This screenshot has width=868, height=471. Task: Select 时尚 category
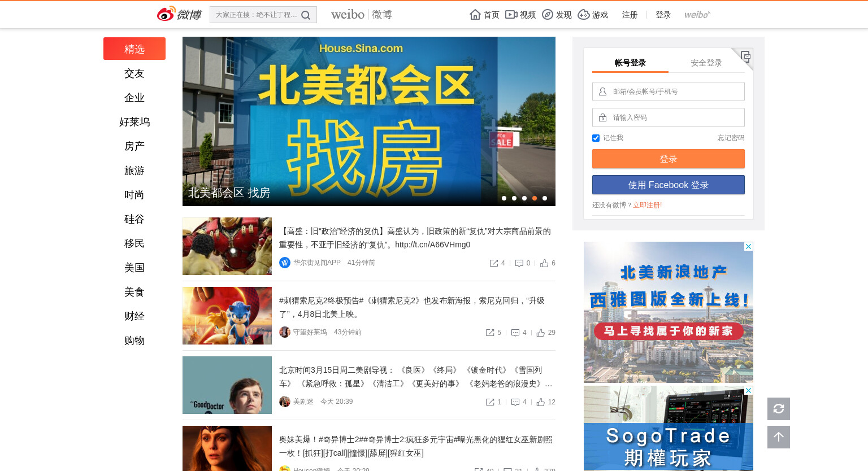[134, 195]
